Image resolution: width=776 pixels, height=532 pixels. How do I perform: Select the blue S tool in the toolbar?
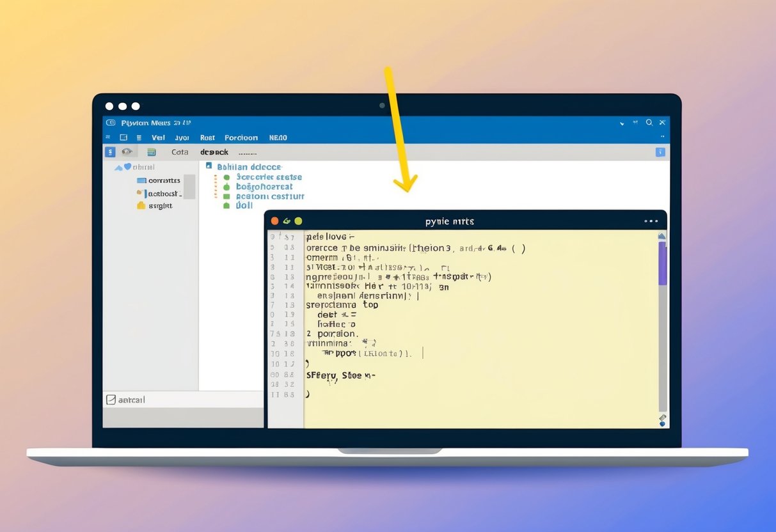(x=109, y=150)
